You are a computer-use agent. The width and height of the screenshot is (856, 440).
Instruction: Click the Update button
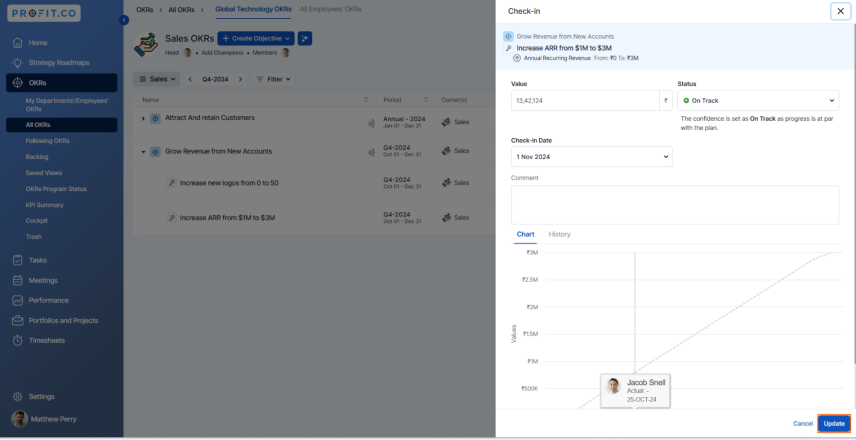click(x=834, y=424)
